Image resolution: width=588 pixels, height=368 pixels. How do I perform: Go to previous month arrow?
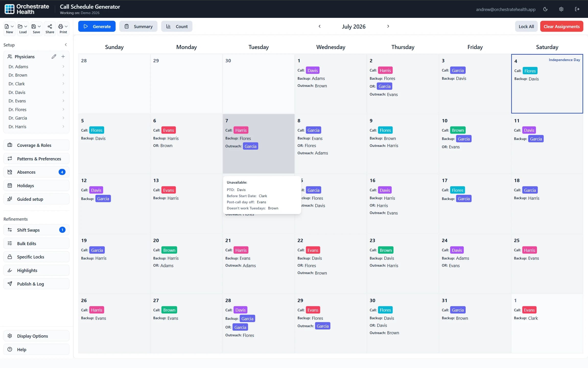320,26
